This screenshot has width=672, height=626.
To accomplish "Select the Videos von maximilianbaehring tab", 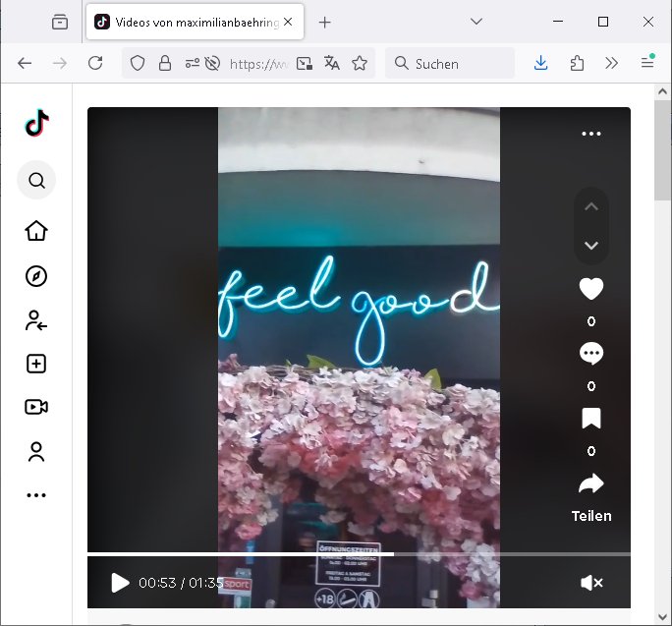I will point(195,22).
